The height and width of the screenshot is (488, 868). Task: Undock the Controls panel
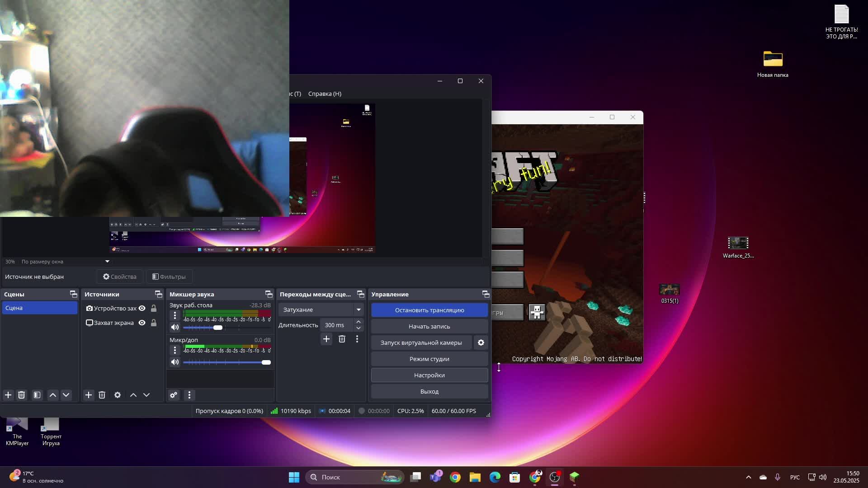[x=486, y=294]
